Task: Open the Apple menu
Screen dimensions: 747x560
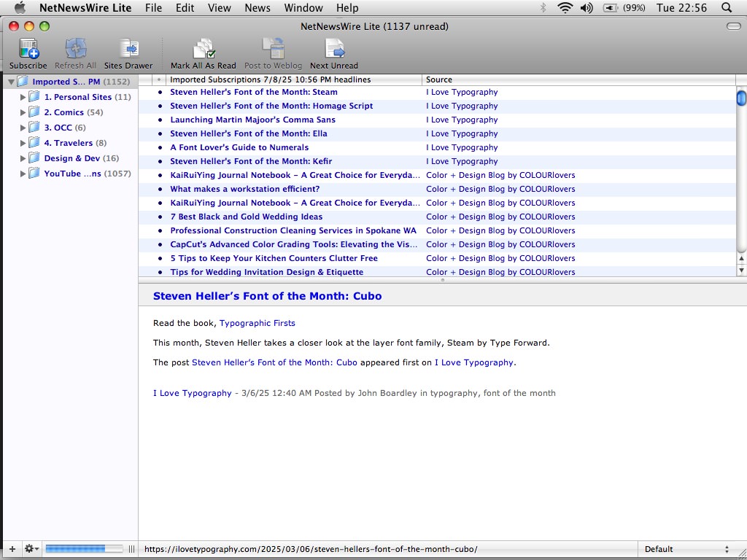Action: point(20,7)
